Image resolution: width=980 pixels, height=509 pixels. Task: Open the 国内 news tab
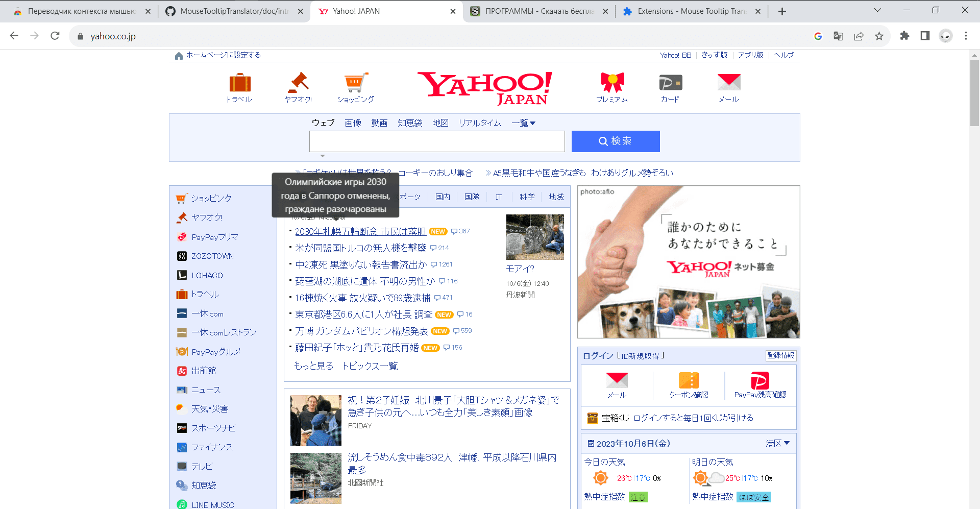coord(443,197)
